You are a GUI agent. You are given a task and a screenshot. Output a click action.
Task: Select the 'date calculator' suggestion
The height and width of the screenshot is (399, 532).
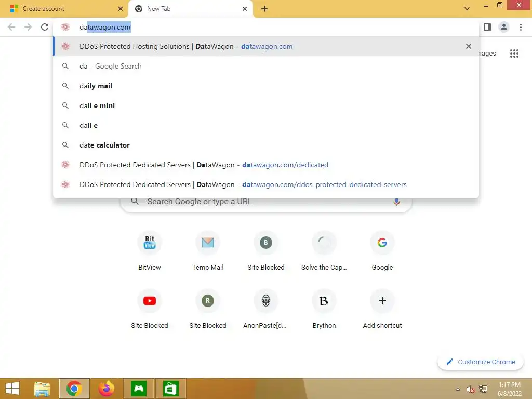[x=266, y=145]
